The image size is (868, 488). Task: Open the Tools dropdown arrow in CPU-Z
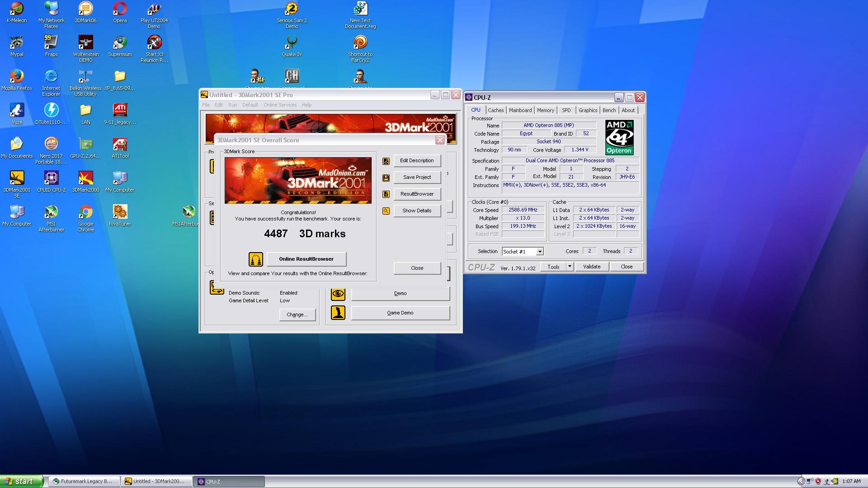[x=570, y=267]
